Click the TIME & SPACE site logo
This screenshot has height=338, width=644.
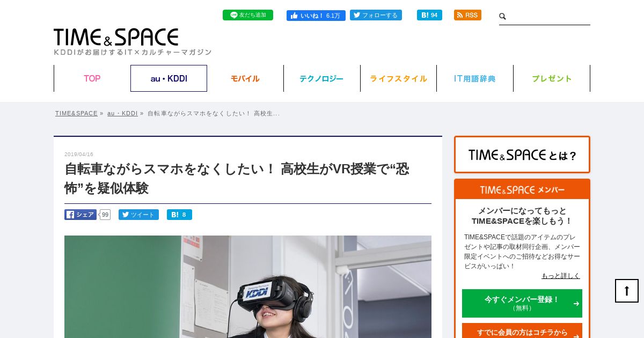116,38
